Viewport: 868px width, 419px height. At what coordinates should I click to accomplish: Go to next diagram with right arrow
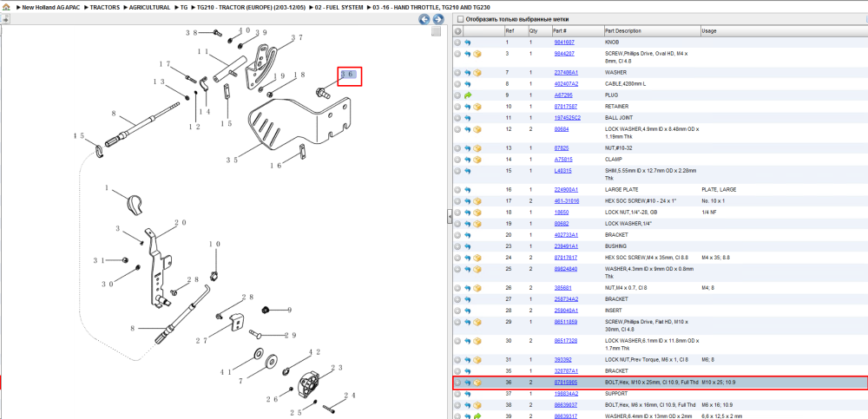[437, 19]
